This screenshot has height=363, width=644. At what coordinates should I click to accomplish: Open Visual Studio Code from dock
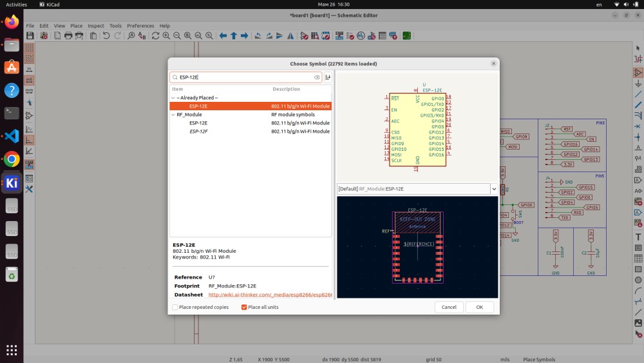tap(12, 135)
